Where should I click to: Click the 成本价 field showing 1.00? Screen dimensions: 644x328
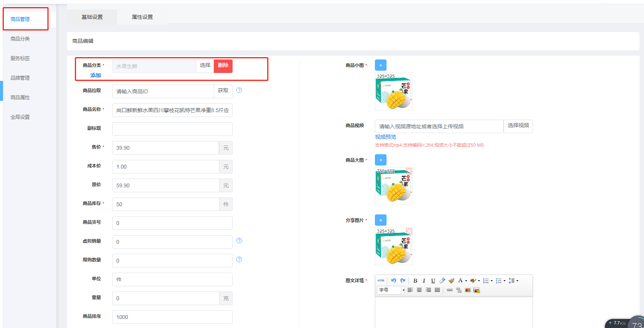pos(166,167)
